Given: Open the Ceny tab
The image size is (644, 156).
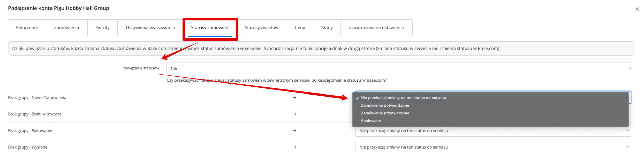Looking at the screenshot, I should coord(300,28).
